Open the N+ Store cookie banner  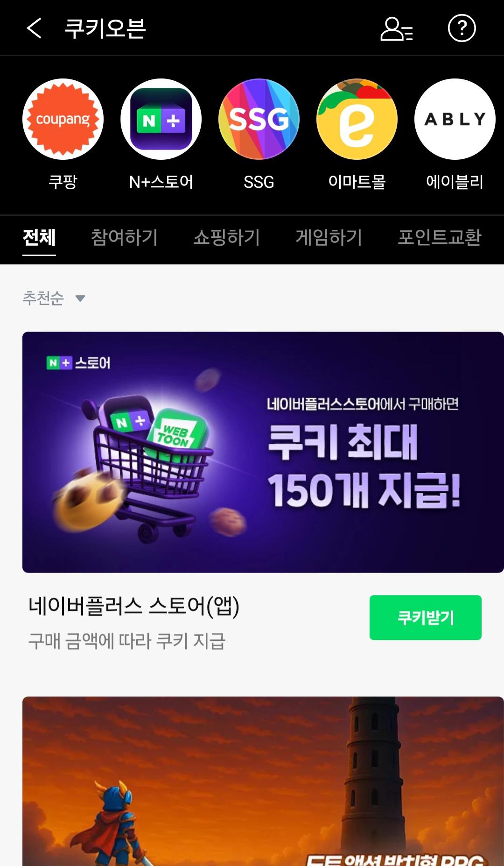click(x=263, y=452)
